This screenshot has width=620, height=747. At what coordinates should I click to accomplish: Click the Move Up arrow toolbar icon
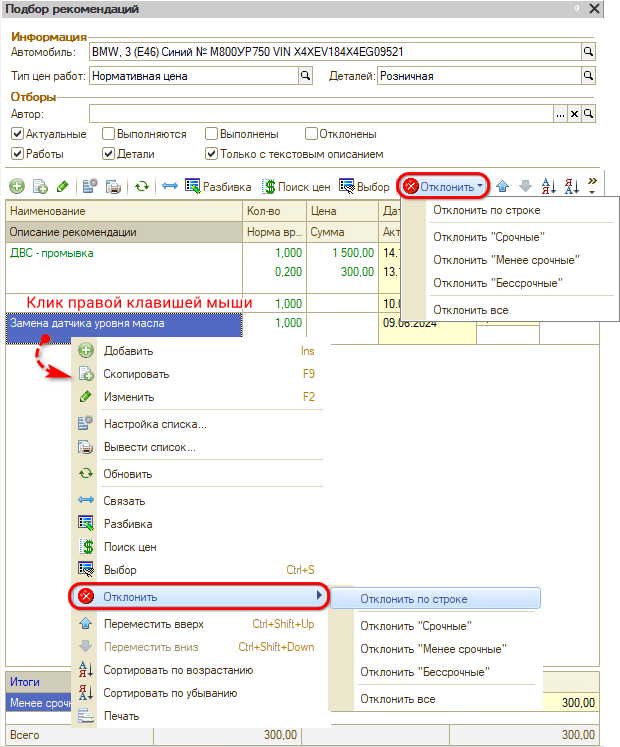(503, 187)
